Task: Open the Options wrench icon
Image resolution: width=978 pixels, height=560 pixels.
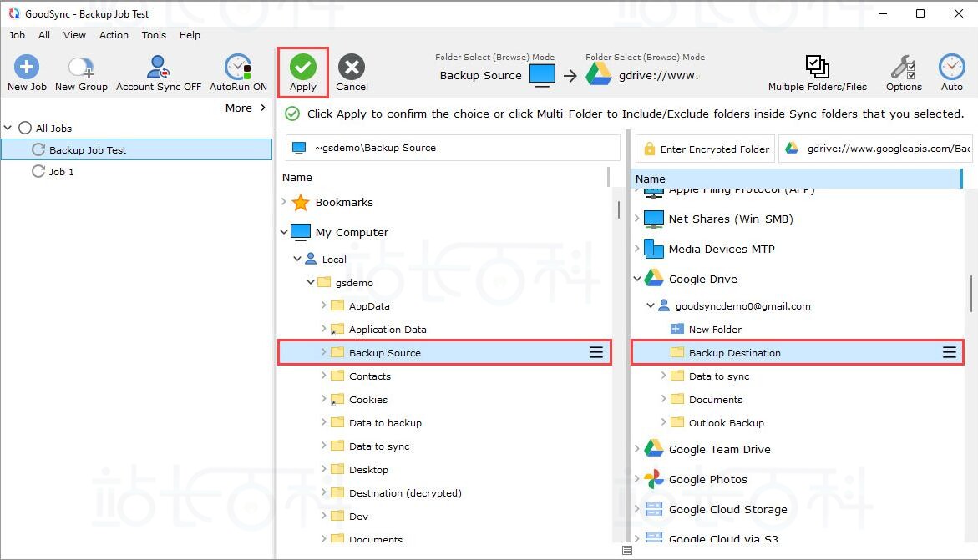Action: (x=903, y=67)
